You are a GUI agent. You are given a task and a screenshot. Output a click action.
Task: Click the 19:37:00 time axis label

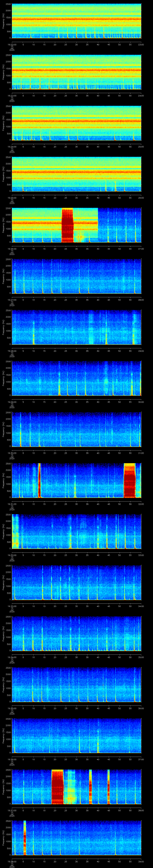pyautogui.click(x=12, y=810)
